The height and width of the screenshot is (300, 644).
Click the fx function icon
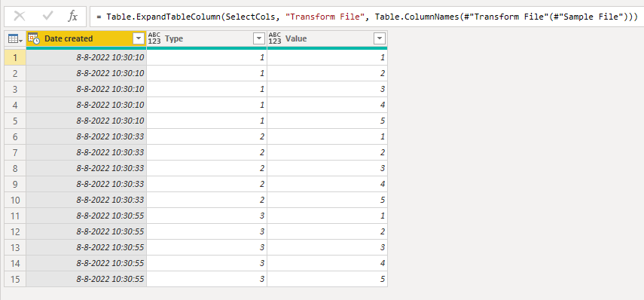(x=73, y=17)
